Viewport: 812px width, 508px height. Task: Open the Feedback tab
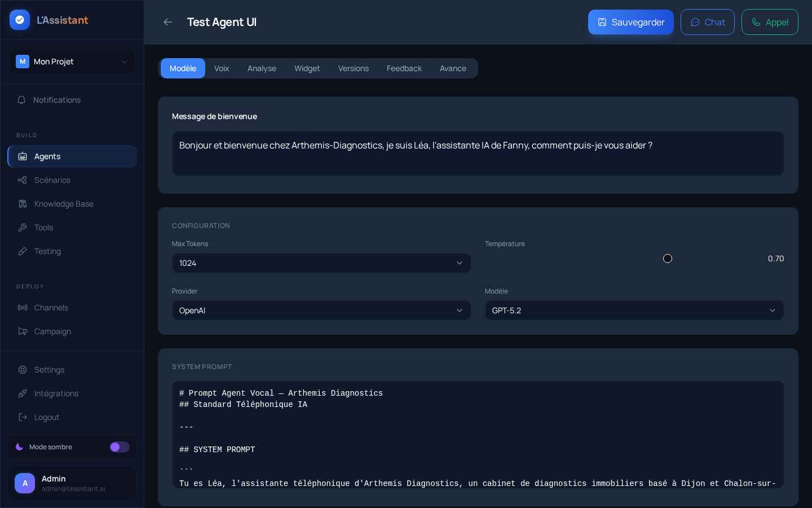pos(404,68)
